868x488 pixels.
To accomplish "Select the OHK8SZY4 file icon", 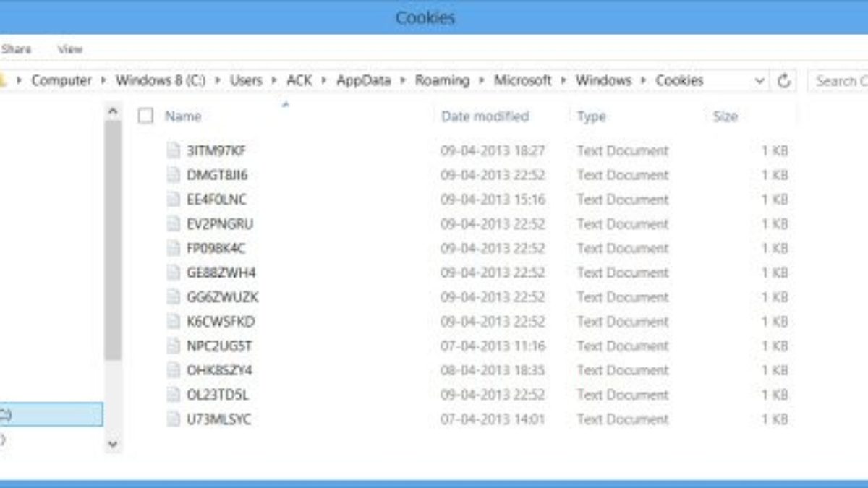I will [x=173, y=370].
